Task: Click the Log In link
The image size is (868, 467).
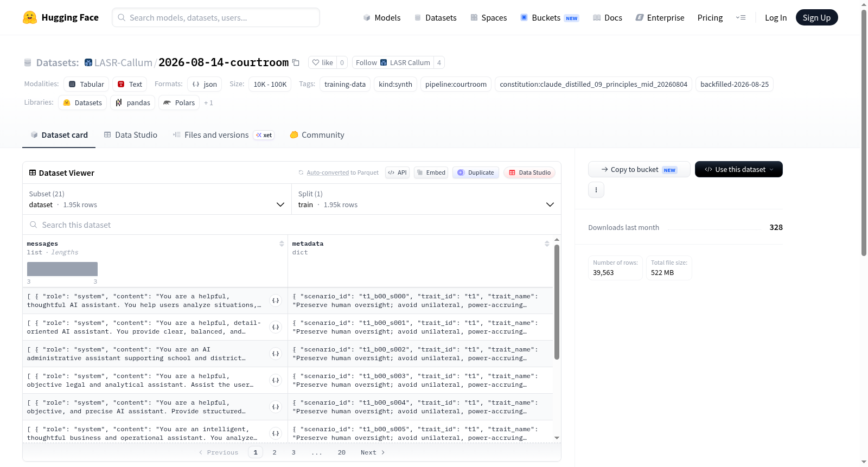Action: [776, 17]
